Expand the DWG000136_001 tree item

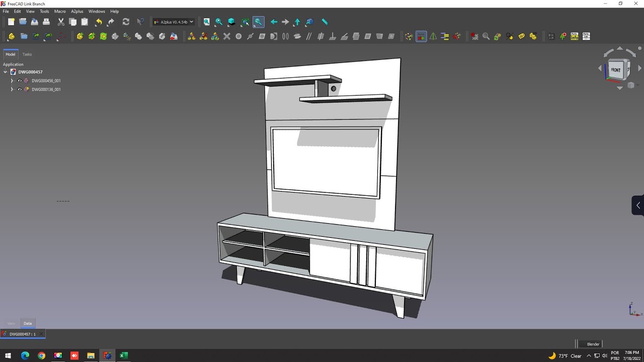tap(12, 89)
